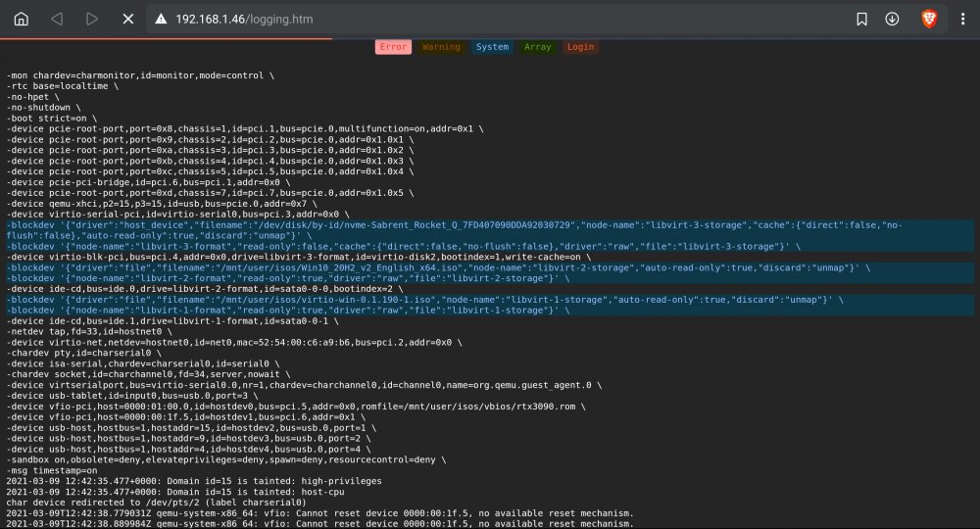
Task: Click the virtio-serial-pci device line
Action: point(178,215)
